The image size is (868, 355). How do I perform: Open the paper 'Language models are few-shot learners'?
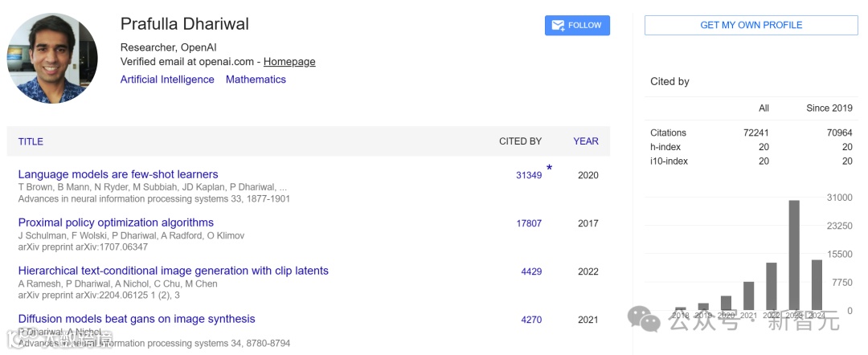click(118, 174)
